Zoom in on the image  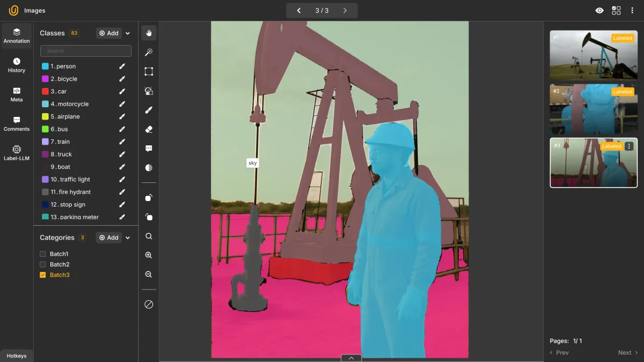click(x=149, y=255)
